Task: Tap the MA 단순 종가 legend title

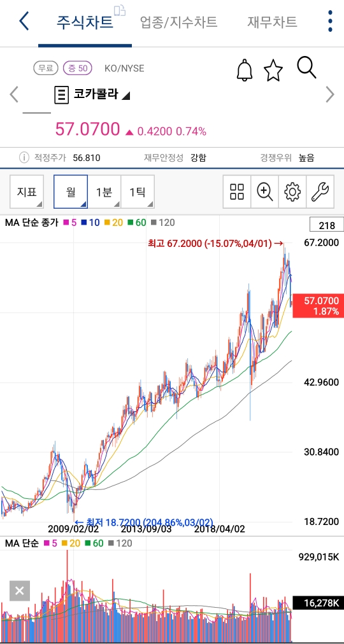Action: click(32, 223)
